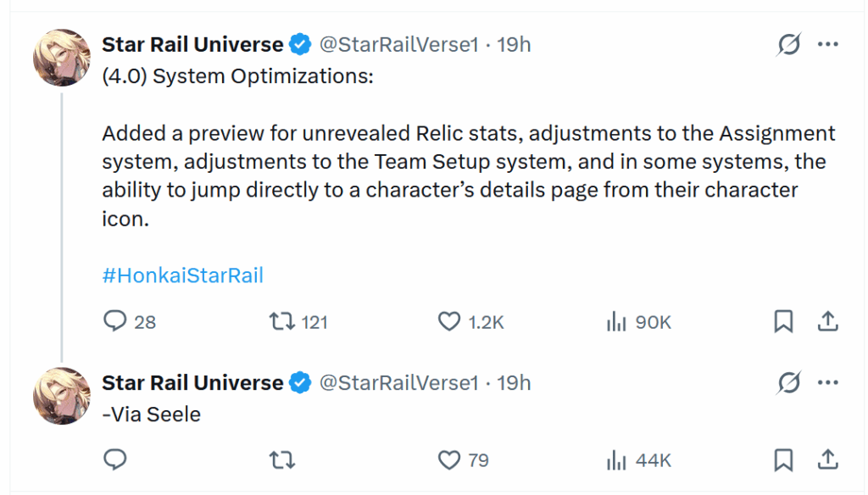This screenshot has height=495, width=868.
Task: Retweet the '-Via Seele' post
Action: (282, 459)
